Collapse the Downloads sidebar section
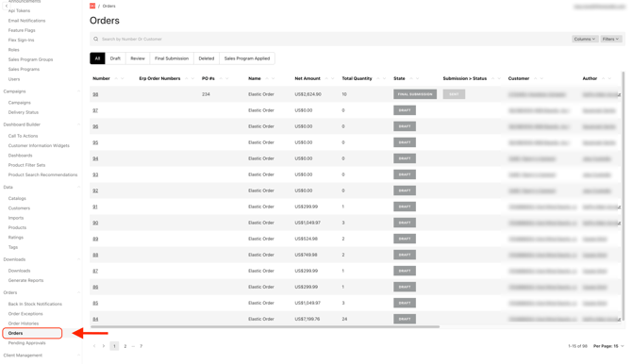This screenshot has height=364, width=632. point(78,259)
